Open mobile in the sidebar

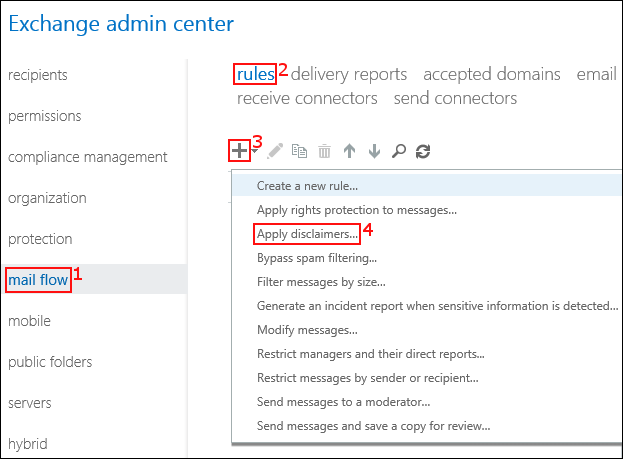pos(29,321)
